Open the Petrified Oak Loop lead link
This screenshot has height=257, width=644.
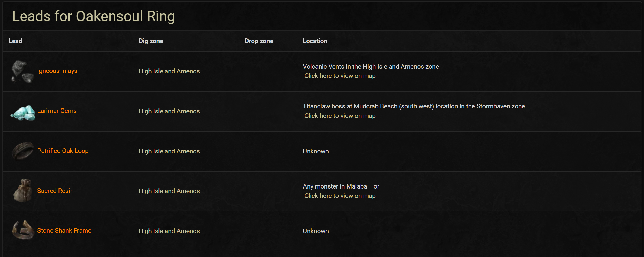point(63,151)
